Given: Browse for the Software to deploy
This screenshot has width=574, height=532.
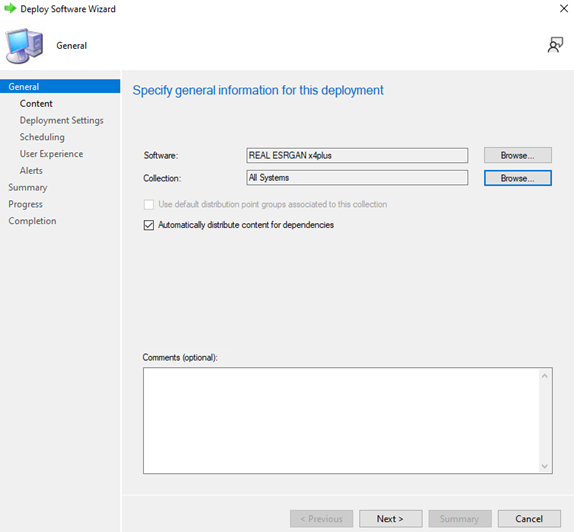Looking at the screenshot, I should [x=518, y=155].
